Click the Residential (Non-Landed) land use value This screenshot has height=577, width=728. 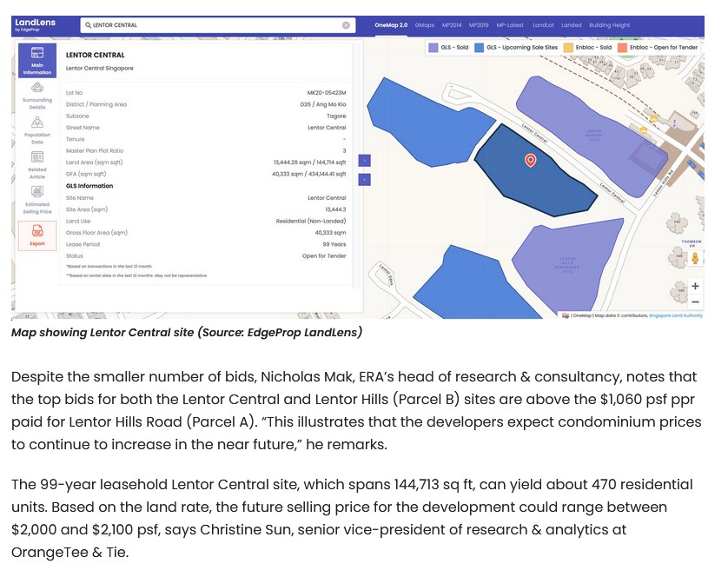[311, 221]
